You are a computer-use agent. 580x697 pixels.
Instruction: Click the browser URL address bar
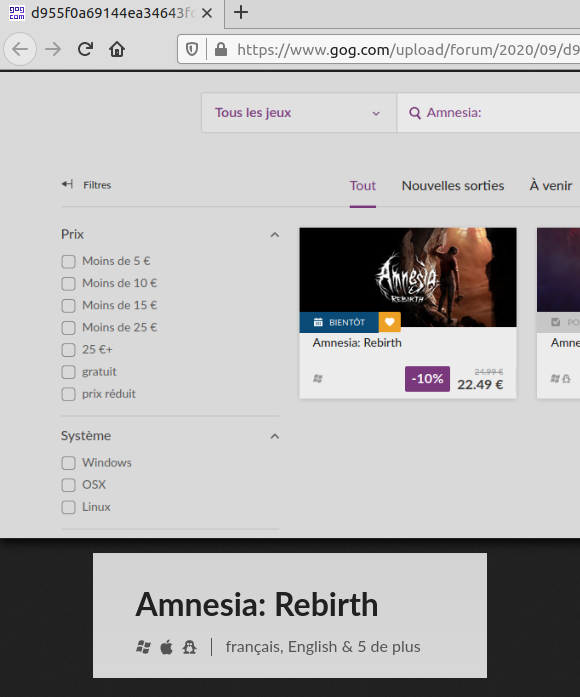pos(379,49)
